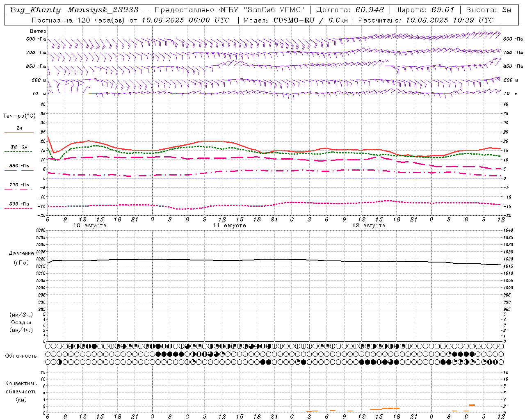Click the 500 гПа temperature legend entry
525x420 pixels.
[x=19, y=204]
